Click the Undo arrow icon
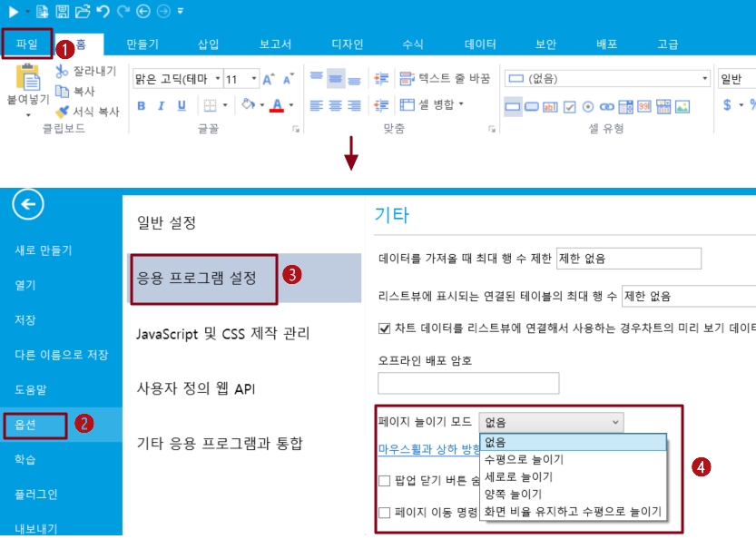This screenshot has height=539, width=756. click(102, 11)
